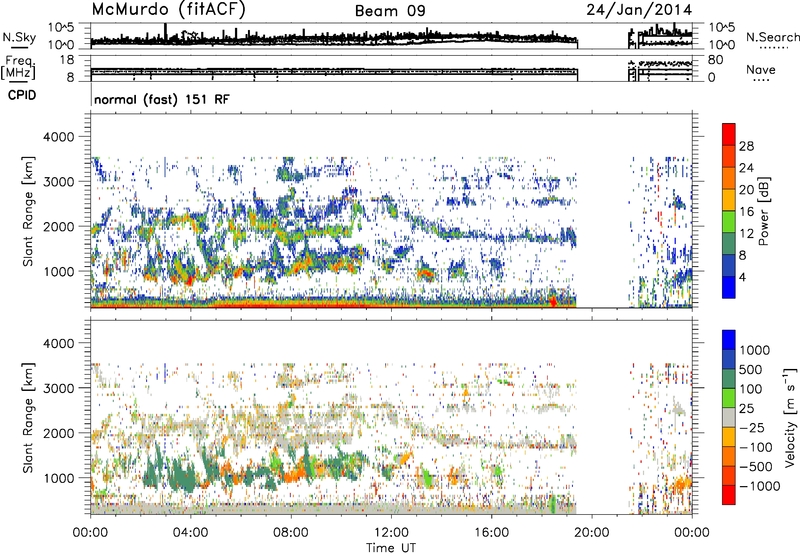The height and width of the screenshot is (554, 800).
Task: Click the 'Power [dB]' colorbar label
Action: click(764, 211)
